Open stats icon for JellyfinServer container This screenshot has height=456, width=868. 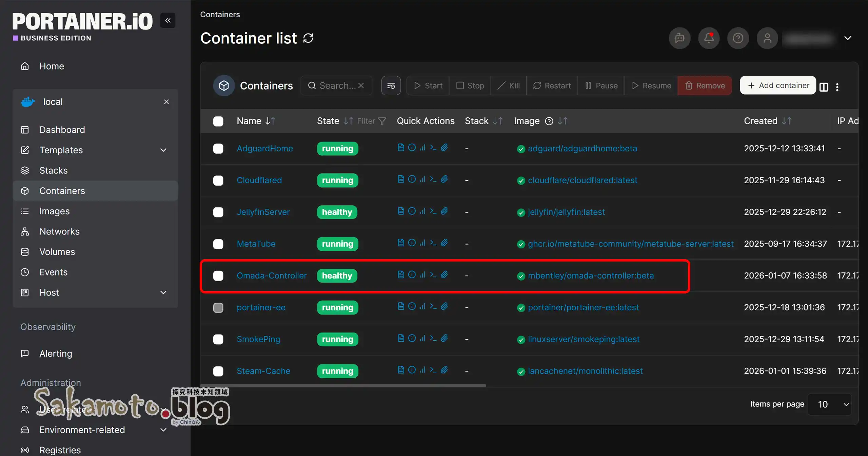pos(422,211)
